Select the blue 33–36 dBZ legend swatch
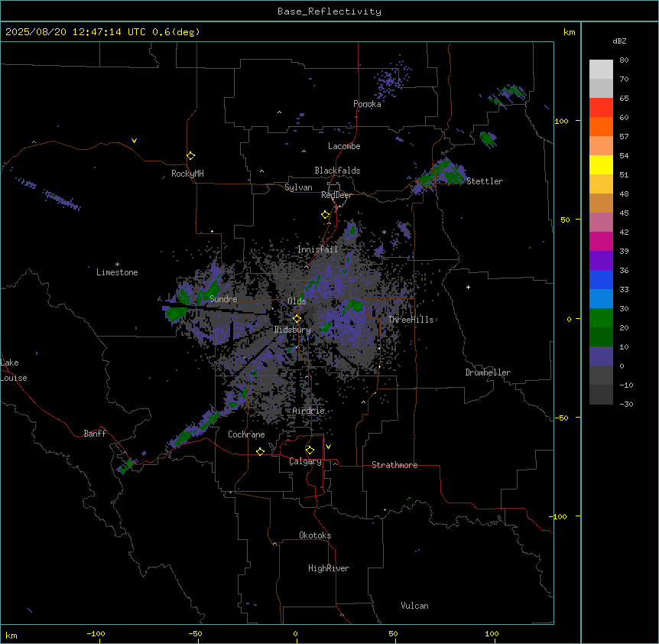659x644 pixels. 601,279
